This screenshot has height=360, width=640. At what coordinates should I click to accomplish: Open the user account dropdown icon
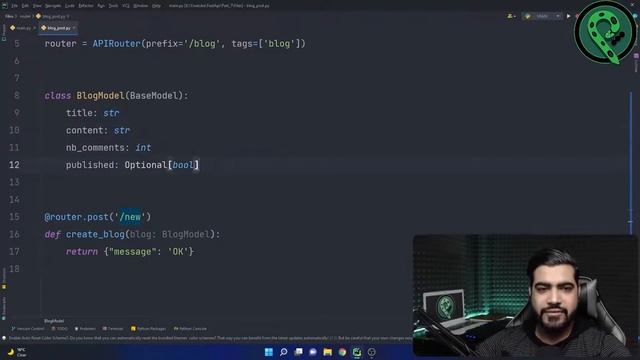[x=511, y=16]
